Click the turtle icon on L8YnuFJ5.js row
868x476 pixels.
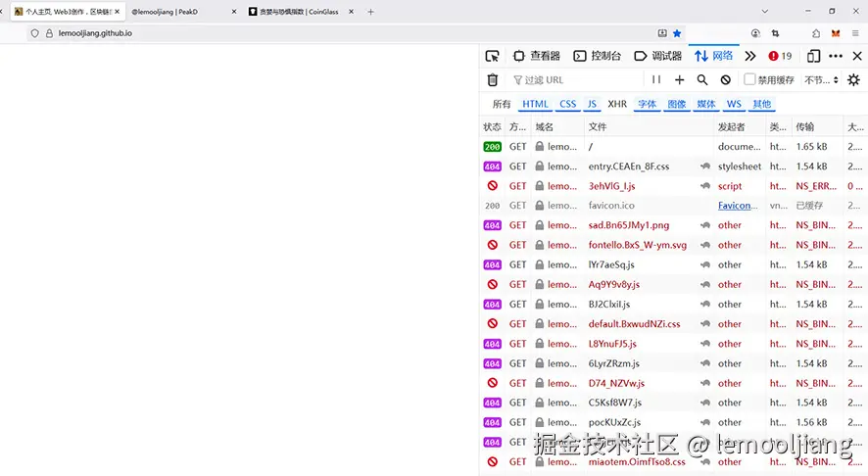pos(705,344)
